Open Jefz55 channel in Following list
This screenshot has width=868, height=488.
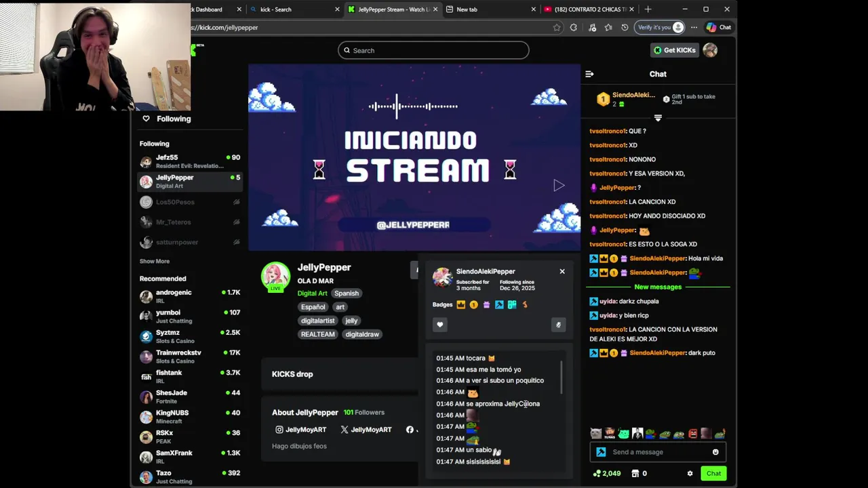pos(190,161)
